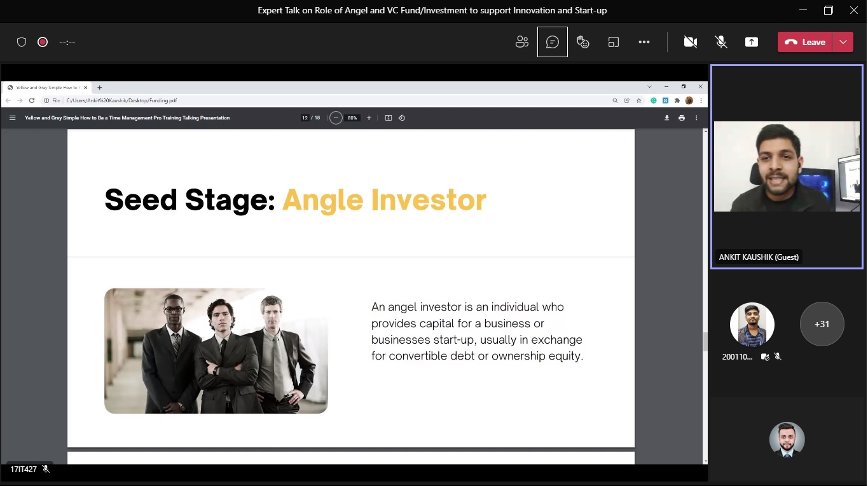Open the share content tray
The height and width of the screenshot is (486, 868).
(x=752, y=42)
